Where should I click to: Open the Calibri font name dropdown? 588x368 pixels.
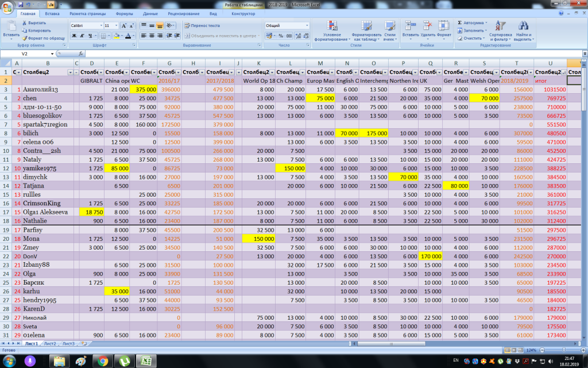pos(100,26)
